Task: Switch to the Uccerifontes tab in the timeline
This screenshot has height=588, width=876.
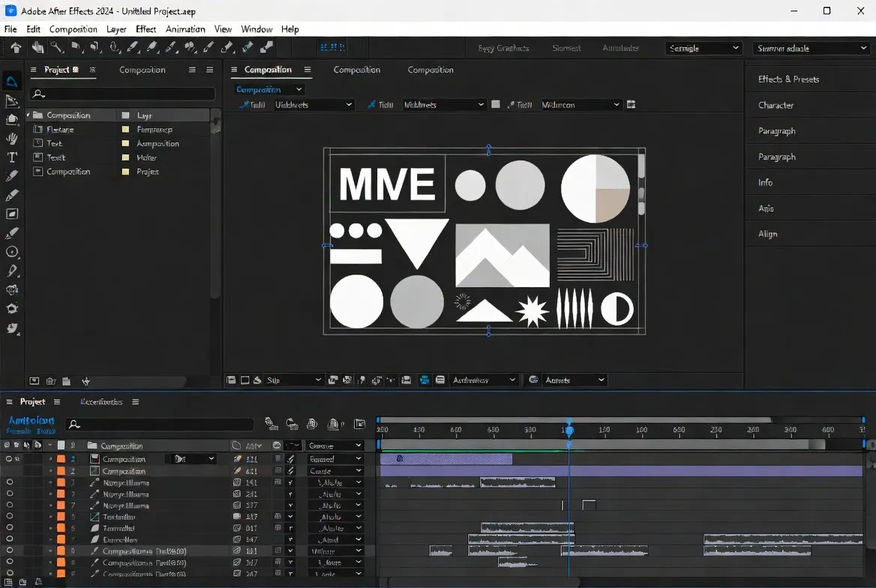Action: (101, 402)
